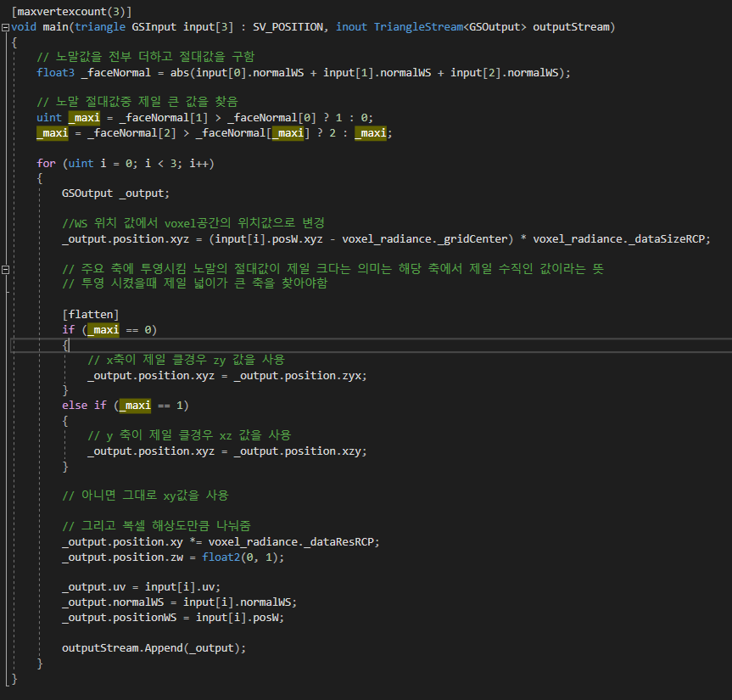The width and height of the screenshot is (732, 700).
Task: Click 'voxel_radiance._dataResRCP'
Action: pos(291,542)
